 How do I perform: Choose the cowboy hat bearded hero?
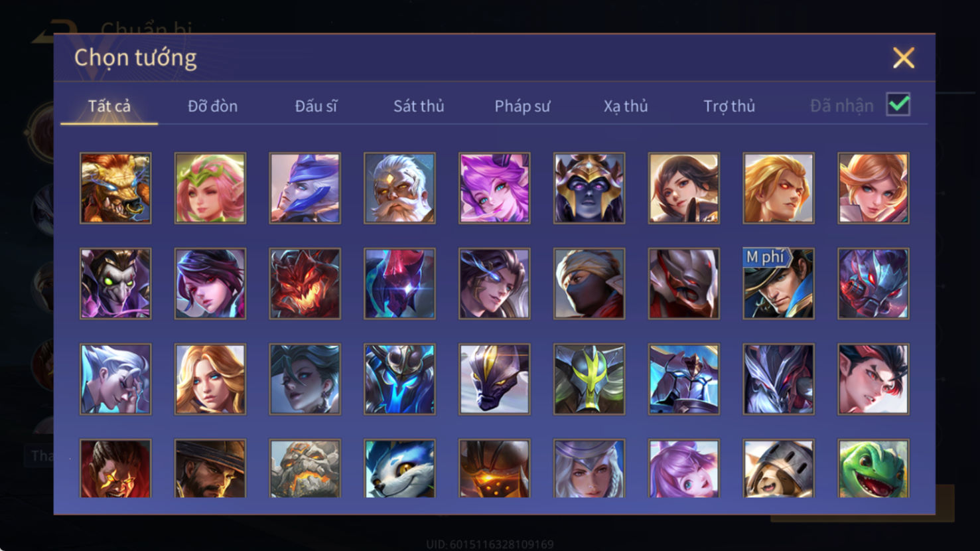click(210, 469)
